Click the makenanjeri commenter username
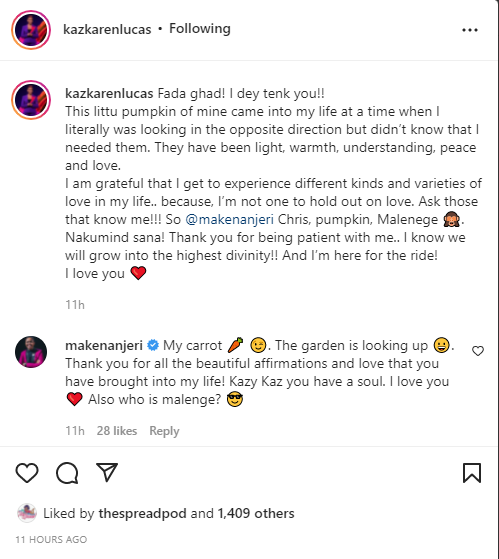Screen dimensions: 499x559 [x=104, y=345]
